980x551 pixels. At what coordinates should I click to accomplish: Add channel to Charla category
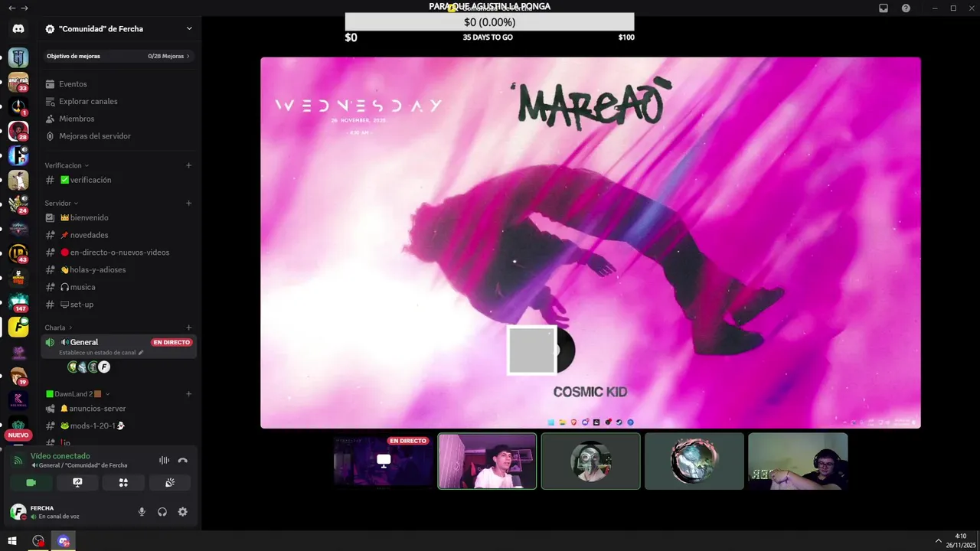[x=188, y=328]
